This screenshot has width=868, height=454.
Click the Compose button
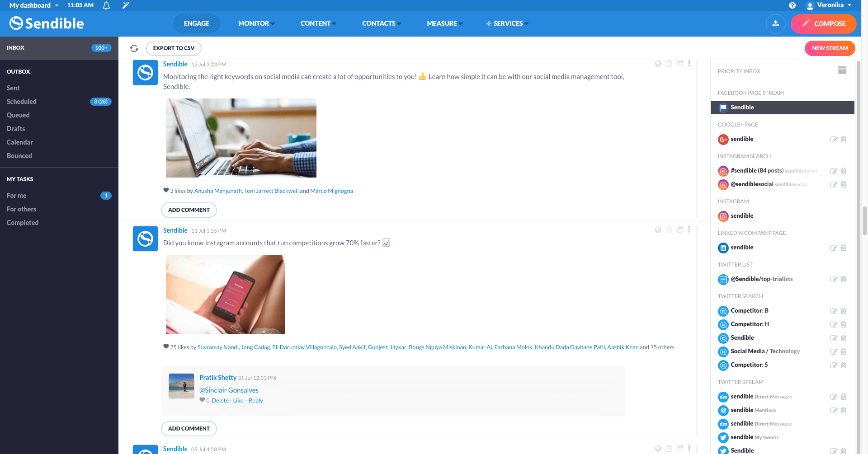click(823, 23)
